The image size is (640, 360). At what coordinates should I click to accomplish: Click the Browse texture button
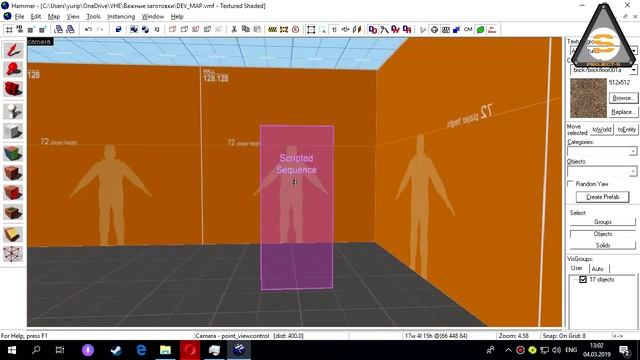point(623,98)
